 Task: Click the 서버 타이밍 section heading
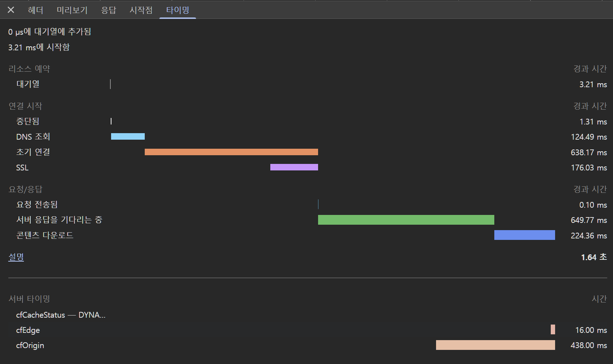tap(29, 299)
